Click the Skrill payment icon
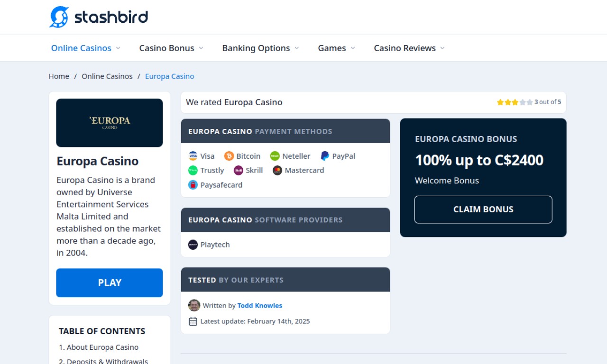The width and height of the screenshot is (607, 364). (x=239, y=171)
